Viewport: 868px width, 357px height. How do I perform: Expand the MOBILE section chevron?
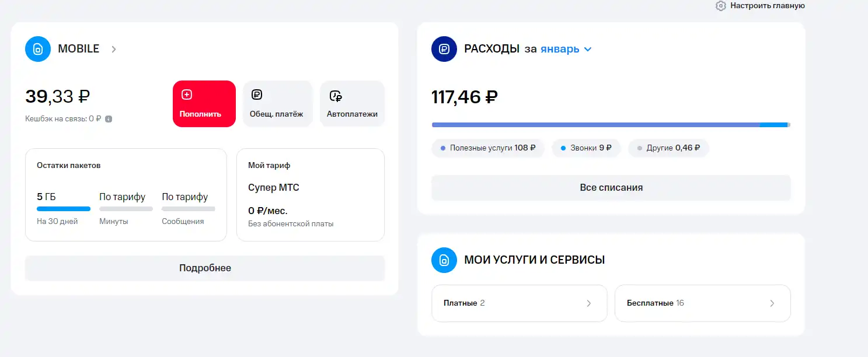point(114,49)
